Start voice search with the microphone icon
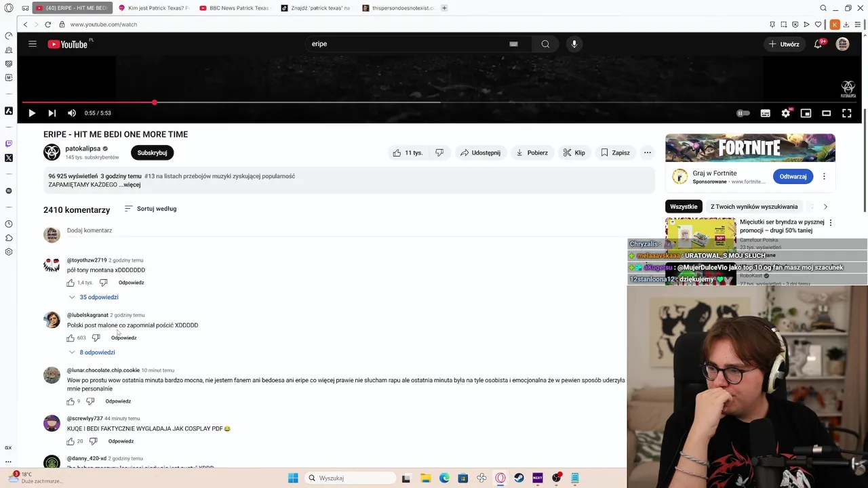 tap(574, 44)
